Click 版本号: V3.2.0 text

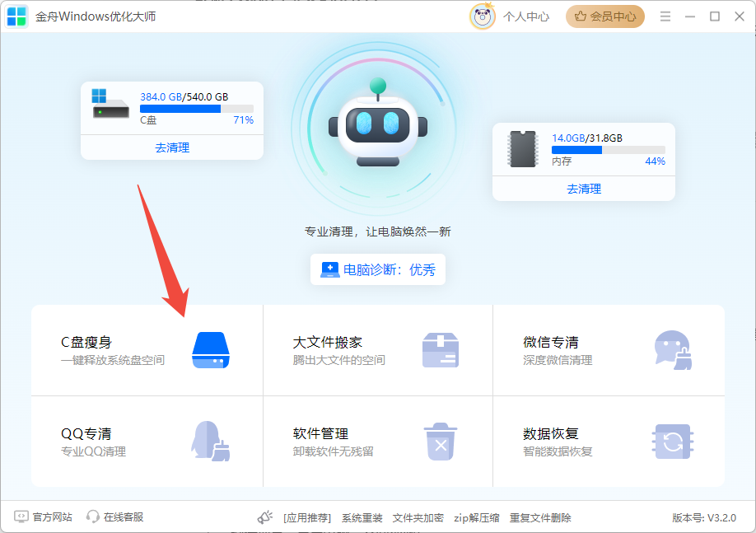[x=704, y=518]
